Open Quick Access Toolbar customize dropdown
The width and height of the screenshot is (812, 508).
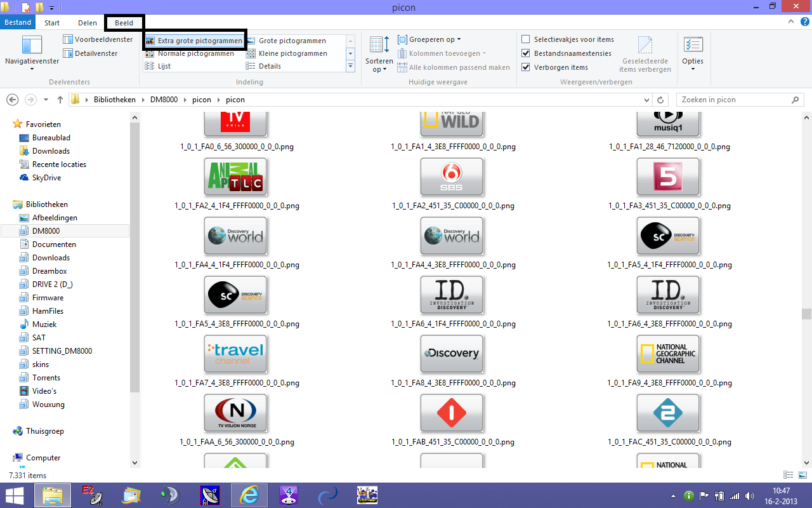point(51,8)
